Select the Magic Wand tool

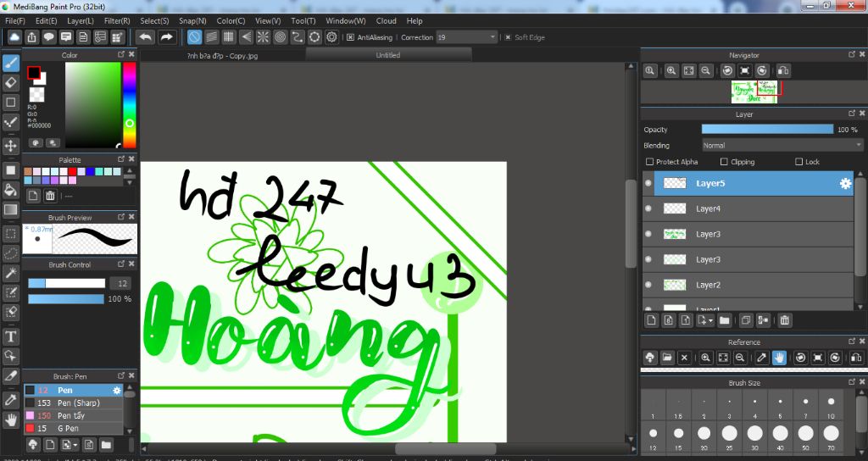click(x=10, y=273)
